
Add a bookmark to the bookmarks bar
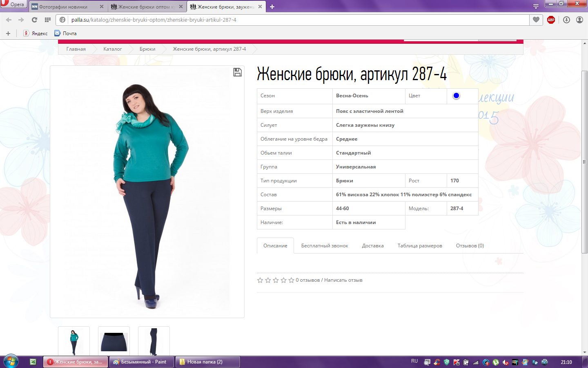(8, 34)
